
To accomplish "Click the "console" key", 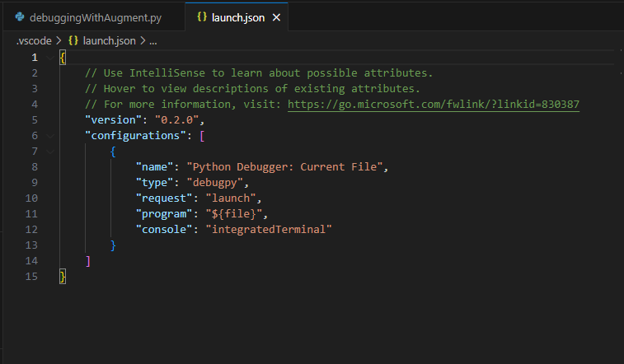I will point(164,229).
